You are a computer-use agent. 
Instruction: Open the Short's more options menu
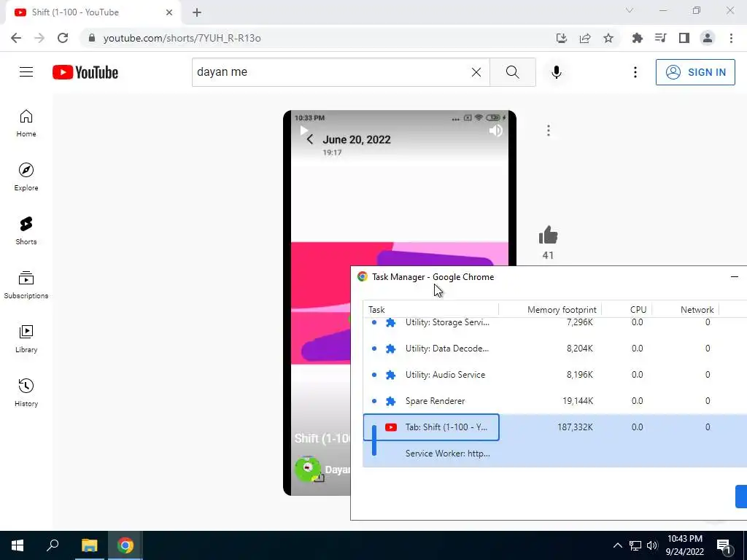click(549, 131)
